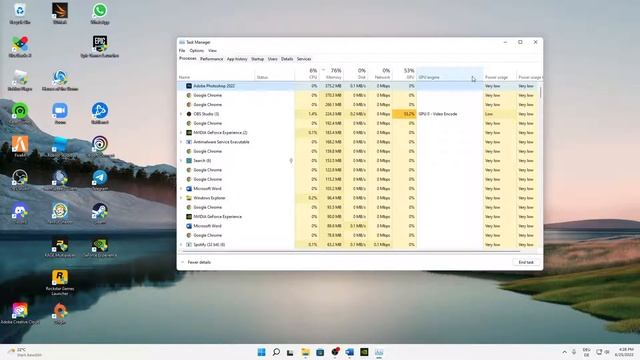
Task: Expand the Windows Explorer process group
Action: point(181,198)
